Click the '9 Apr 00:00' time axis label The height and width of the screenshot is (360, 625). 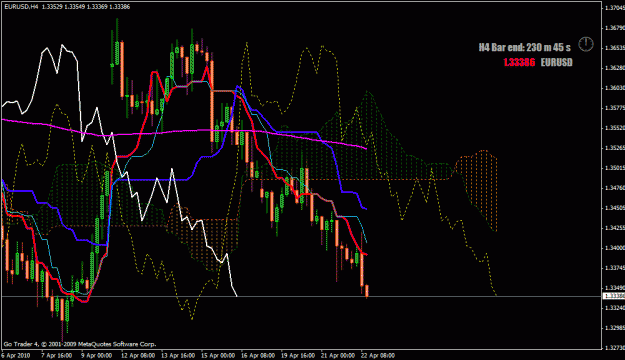(x=96, y=356)
